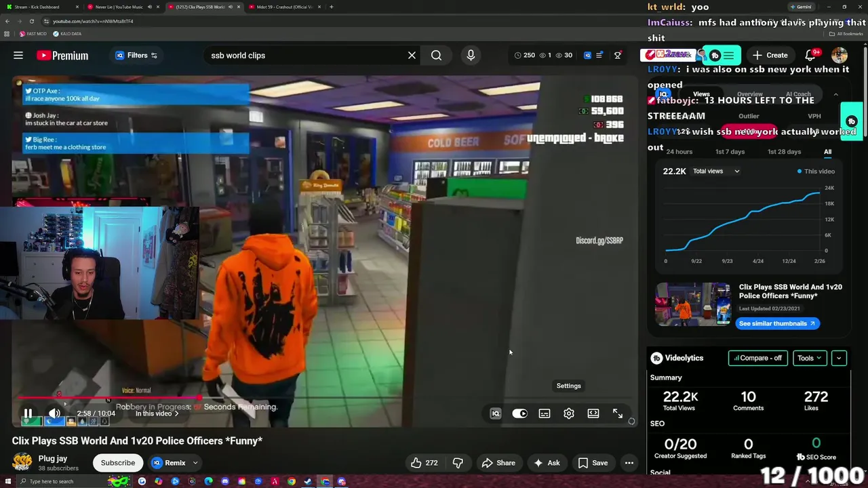
Task: Open player Settings gear
Action: pyautogui.click(x=569, y=413)
